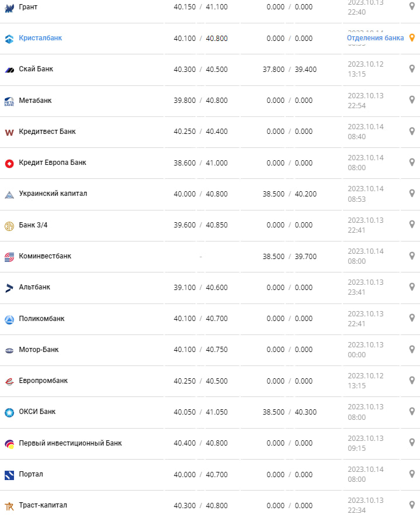This screenshot has width=420, height=521.
Task: Click the map pin in Альтбанк row
Action: [x=412, y=287]
